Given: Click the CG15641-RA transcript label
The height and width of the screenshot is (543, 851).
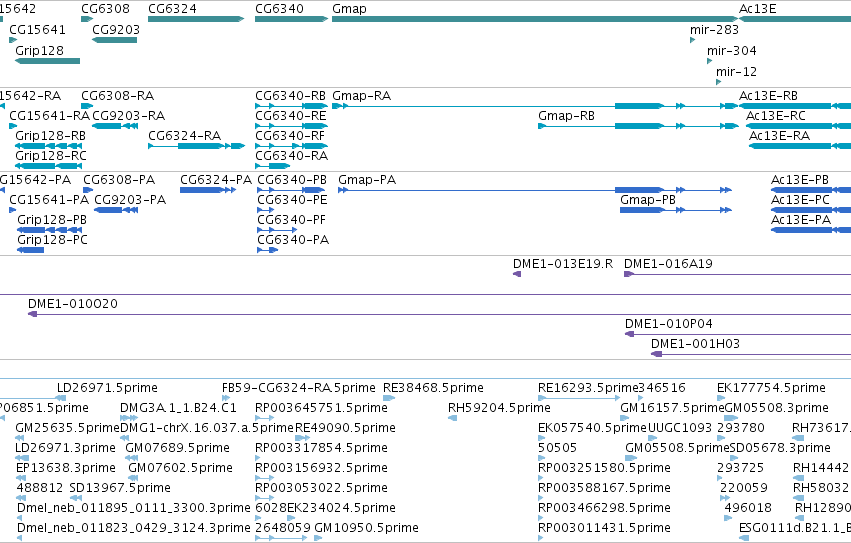Looking at the screenshot, I should [49, 116].
